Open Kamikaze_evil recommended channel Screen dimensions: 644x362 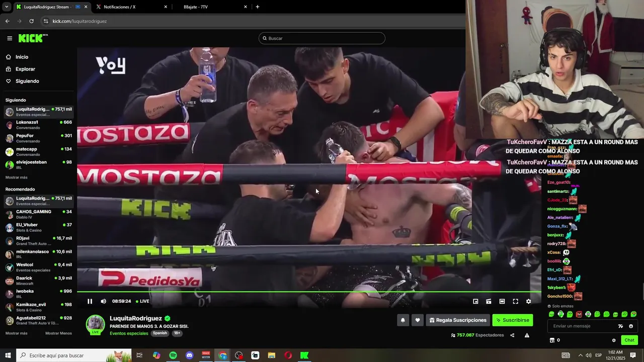[39, 307]
